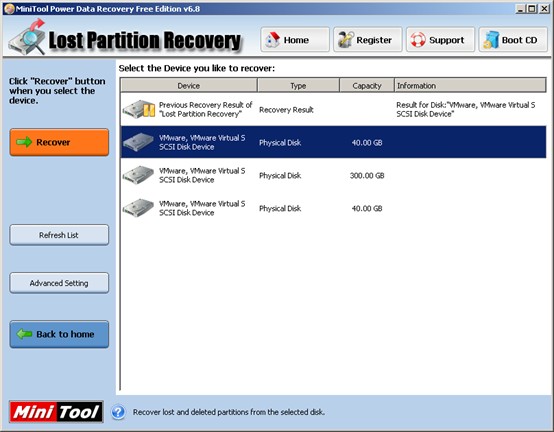
Task: Click the MiniTool logo
Action: click(x=56, y=412)
